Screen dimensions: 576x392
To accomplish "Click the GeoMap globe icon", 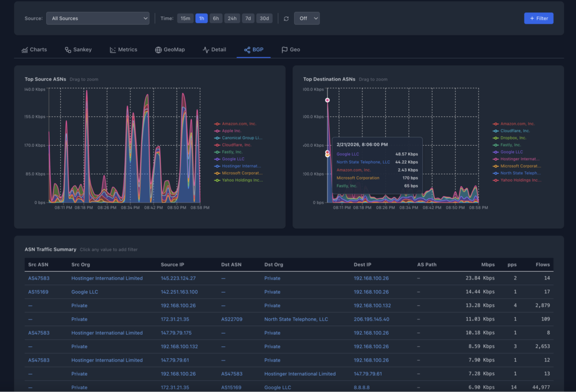I will (159, 49).
